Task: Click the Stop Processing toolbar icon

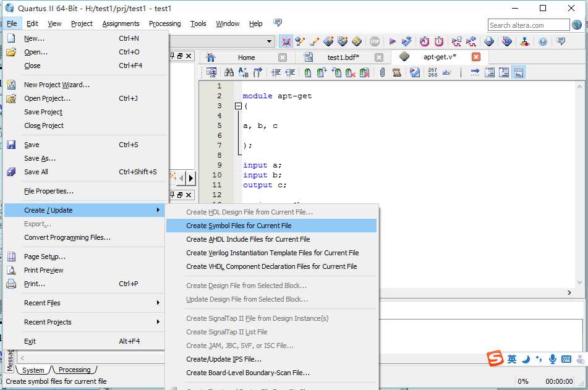Action: click(375, 41)
